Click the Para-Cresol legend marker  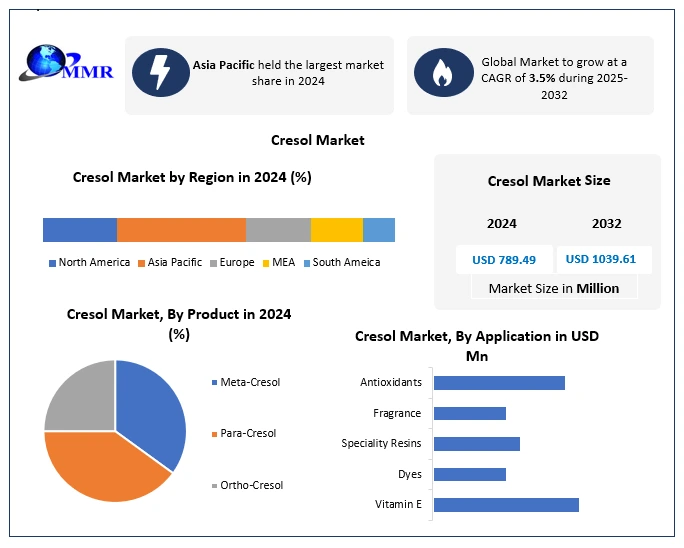pyautogui.click(x=214, y=434)
